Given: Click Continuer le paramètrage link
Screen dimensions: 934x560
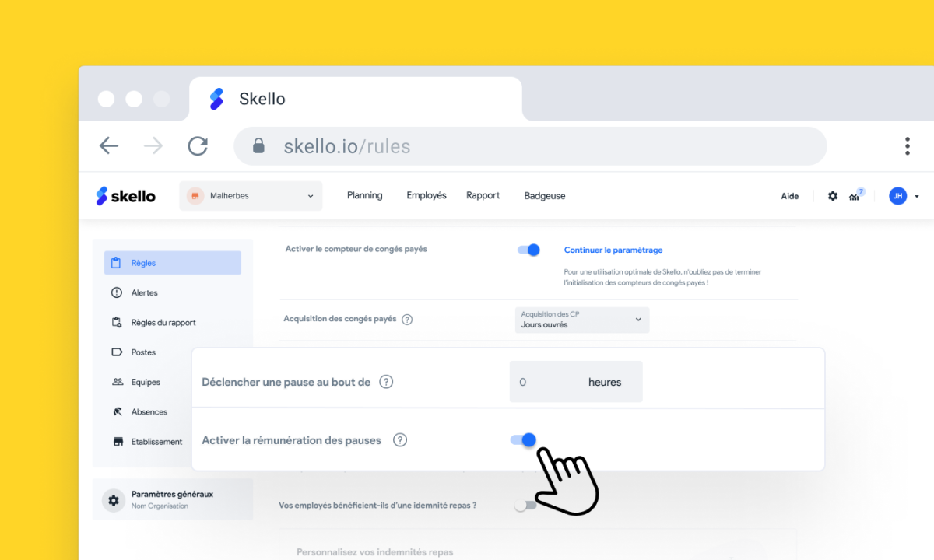Looking at the screenshot, I should point(613,250).
